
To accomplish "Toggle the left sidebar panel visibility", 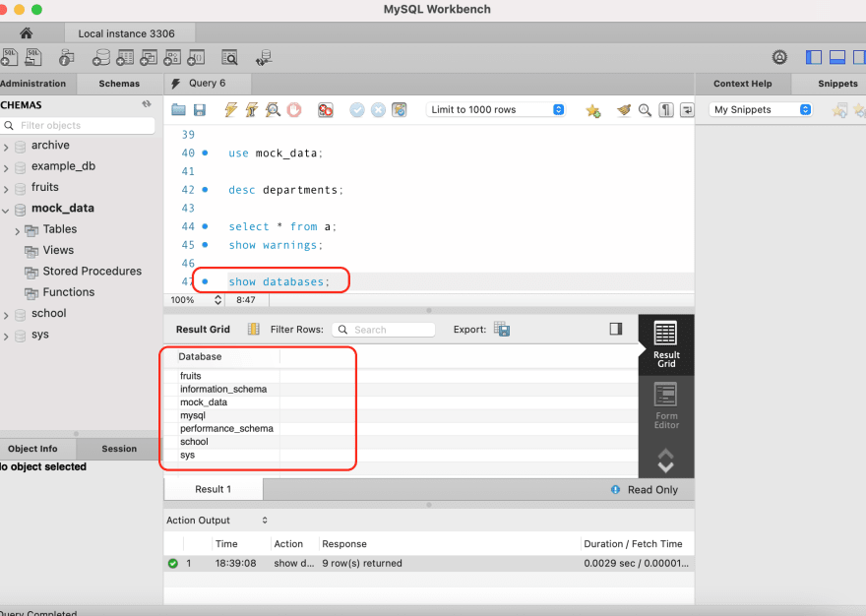I will (814, 57).
